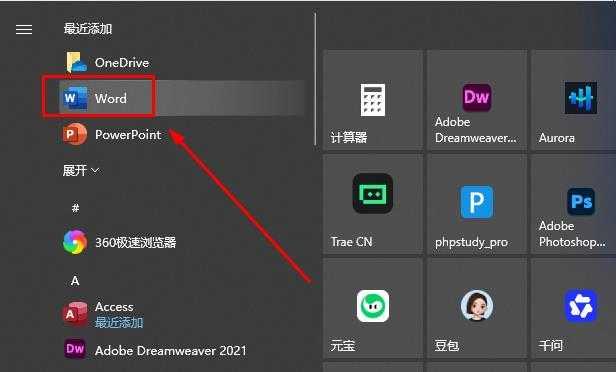Open the 豆包 tile
Image resolution: width=616 pixels, height=372 pixels.
[x=477, y=308]
